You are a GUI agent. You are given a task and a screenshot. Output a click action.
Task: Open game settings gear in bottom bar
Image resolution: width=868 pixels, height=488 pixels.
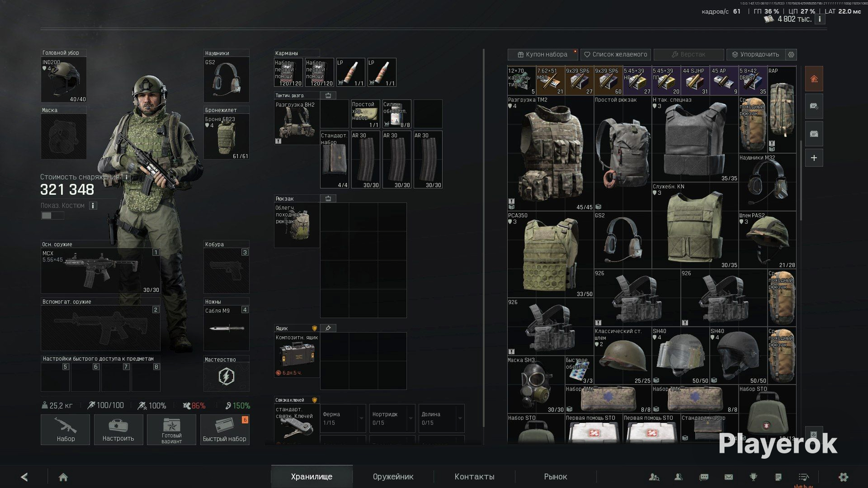pos(843,477)
